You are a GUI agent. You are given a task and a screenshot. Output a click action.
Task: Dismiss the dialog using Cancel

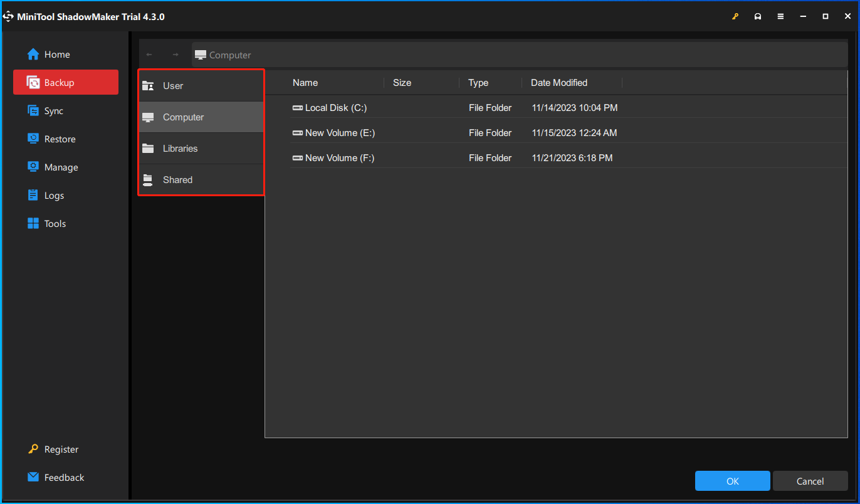pos(810,481)
